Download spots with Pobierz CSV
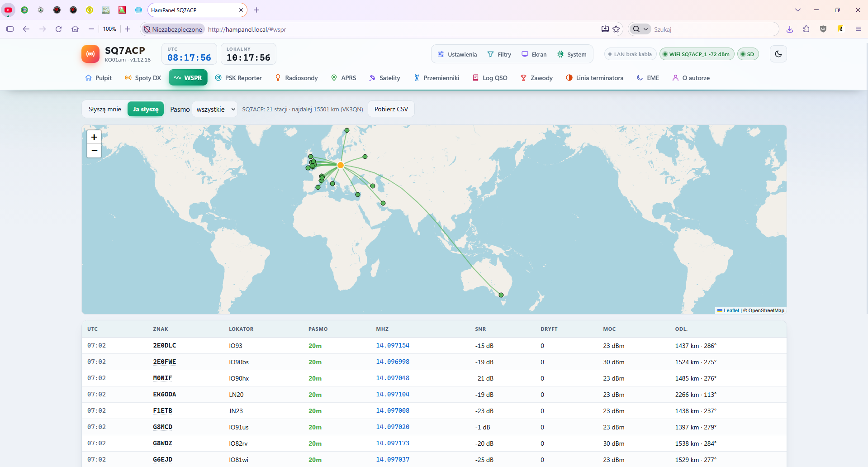Image resolution: width=868 pixels, height=467 pixels. [391, 109]
